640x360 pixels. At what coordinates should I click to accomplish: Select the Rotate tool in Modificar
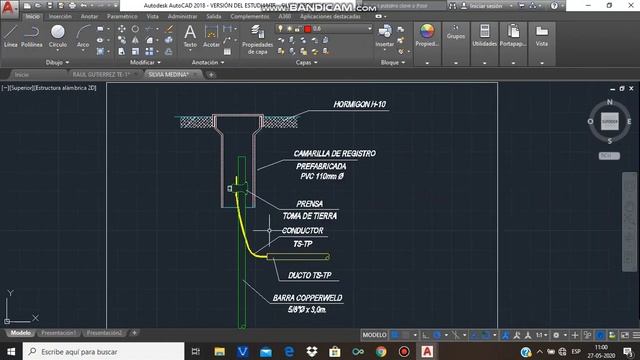tap(135, 29)
